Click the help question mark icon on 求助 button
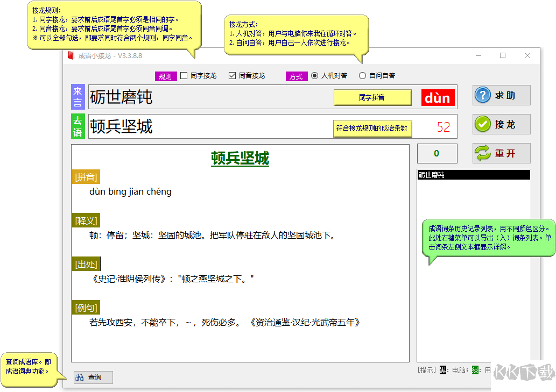This screenshot has height=392, width=556. 482,96
